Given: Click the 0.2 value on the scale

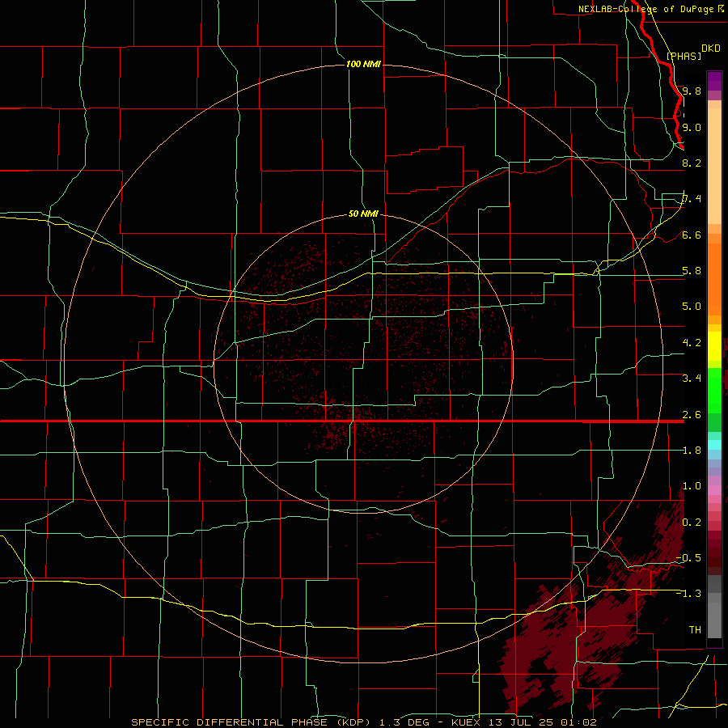Looking at the screenshot, I should coord(692,523).
